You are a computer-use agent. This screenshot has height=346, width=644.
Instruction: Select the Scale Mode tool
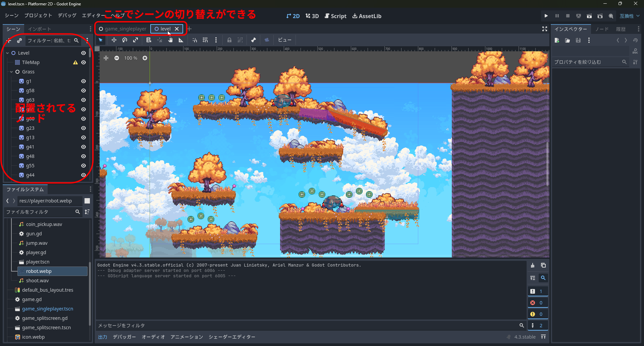click(136, 40)
